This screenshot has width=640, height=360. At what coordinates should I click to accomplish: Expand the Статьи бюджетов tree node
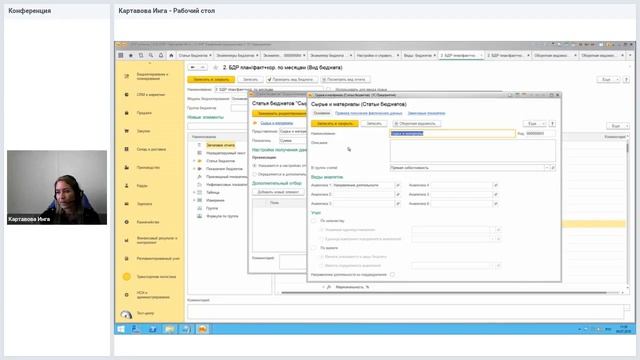click(194, 161)
